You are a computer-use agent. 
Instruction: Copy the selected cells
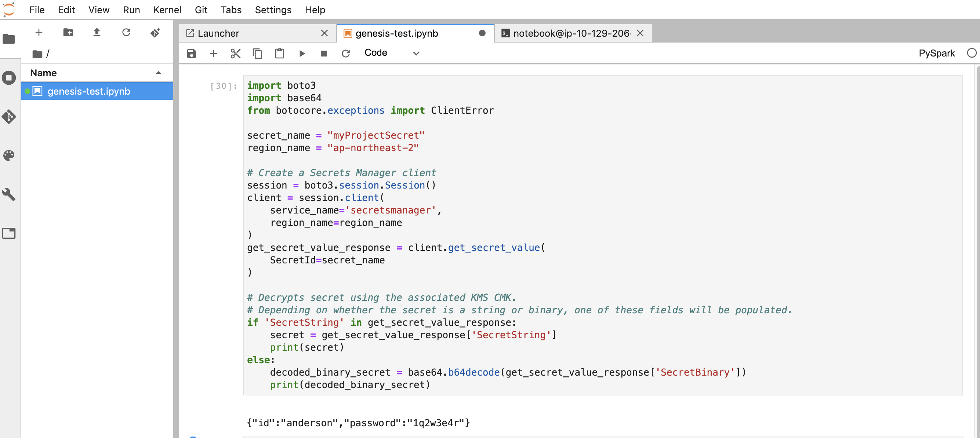(258, 53)
